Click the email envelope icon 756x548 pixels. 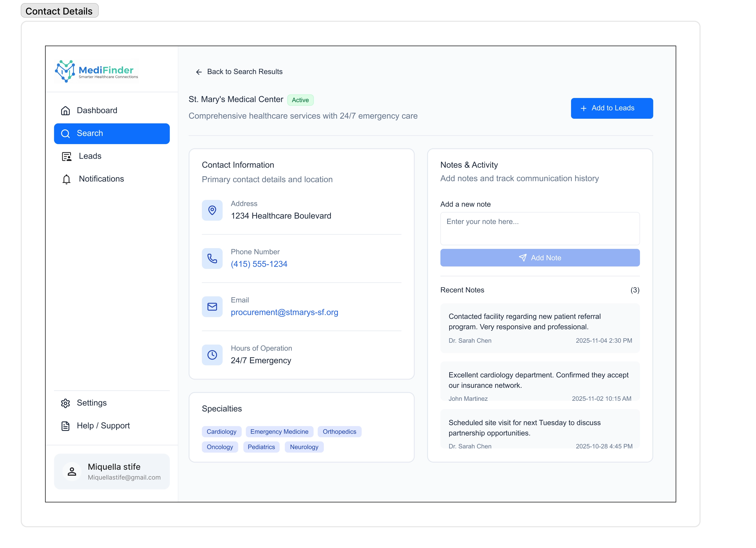coord(212,306)
